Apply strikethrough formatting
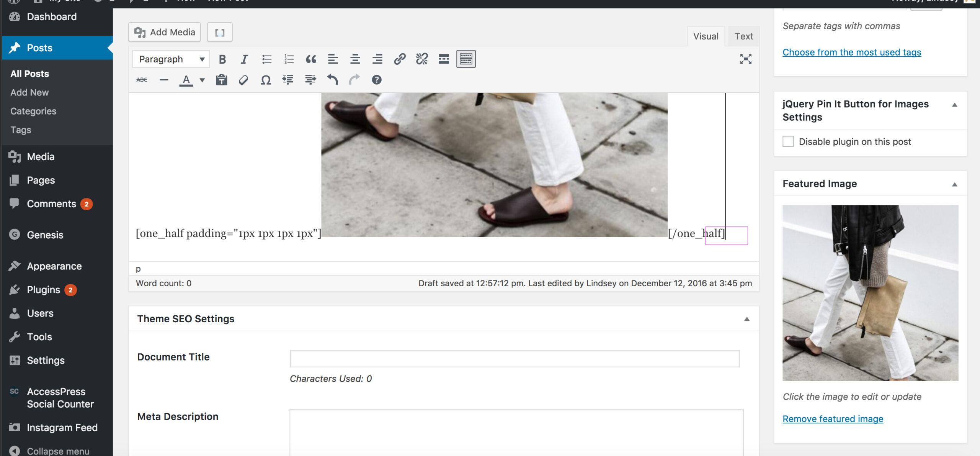This screenshot has height=456, width=980. pyautogui.click(x=142, y=80)
